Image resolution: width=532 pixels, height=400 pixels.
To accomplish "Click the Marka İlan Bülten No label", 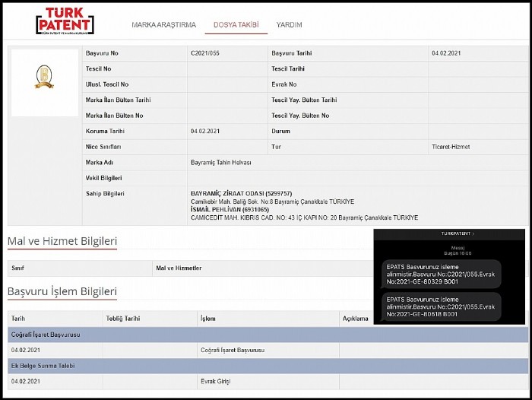I will (x=114, y=116).
